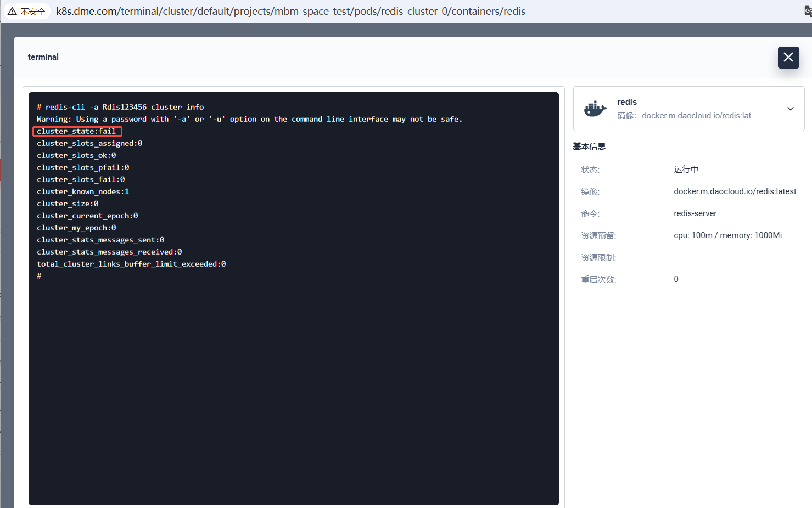Click the Docker whale icon
This screenshot has height=508, width=812.
[595, 109]
